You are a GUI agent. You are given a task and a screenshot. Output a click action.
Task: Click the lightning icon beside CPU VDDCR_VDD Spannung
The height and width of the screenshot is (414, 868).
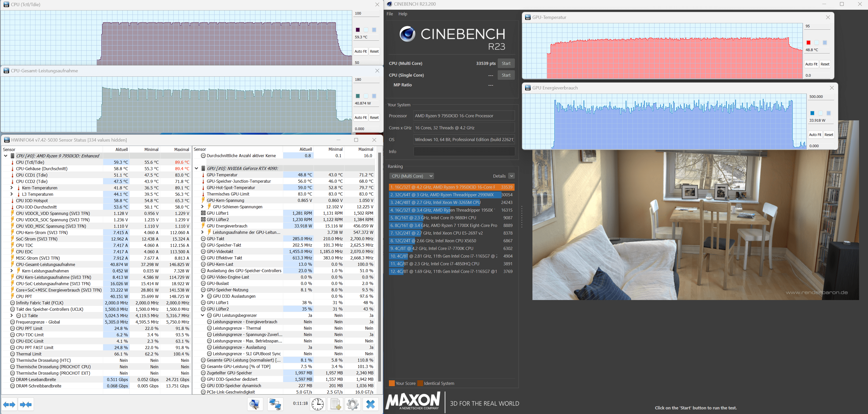(13, 213)
